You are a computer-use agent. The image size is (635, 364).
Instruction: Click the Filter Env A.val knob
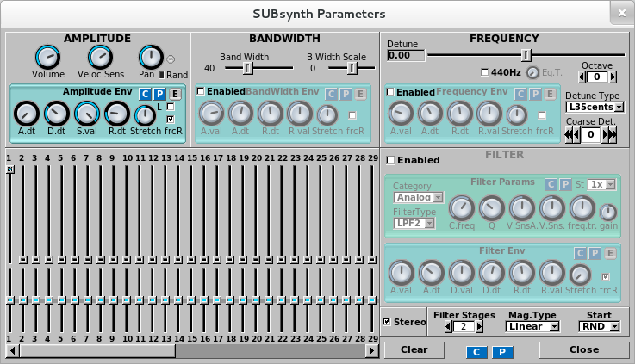[x=400, y=273]
